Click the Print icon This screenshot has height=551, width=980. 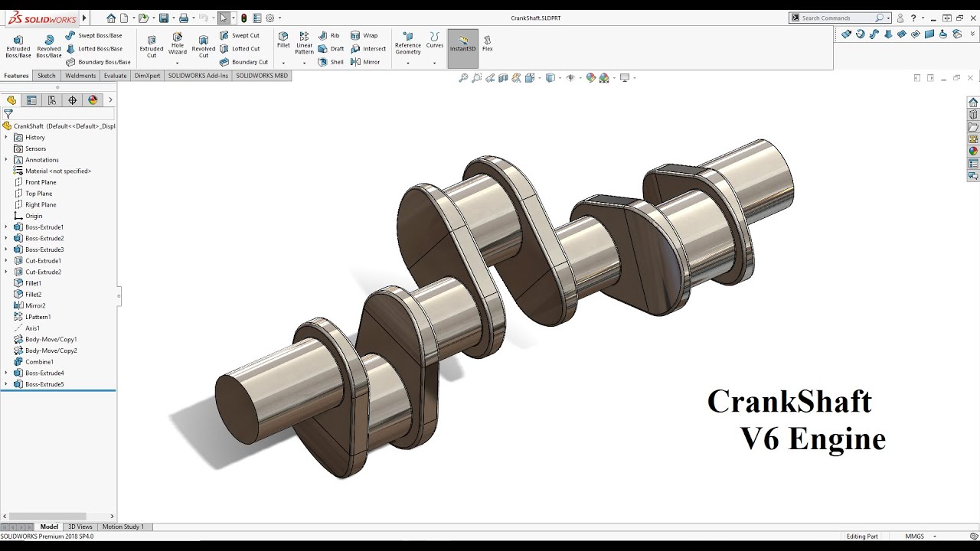tap(184, 18)
